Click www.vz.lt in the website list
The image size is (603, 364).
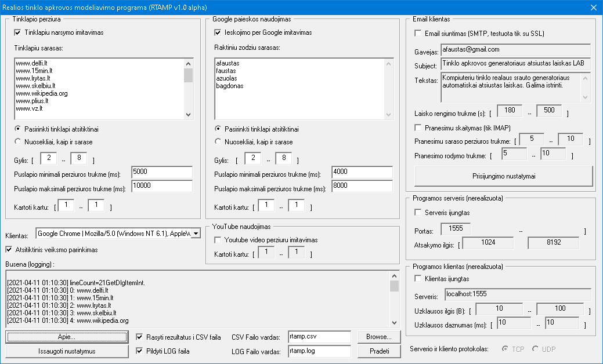(x=29, y=108)
